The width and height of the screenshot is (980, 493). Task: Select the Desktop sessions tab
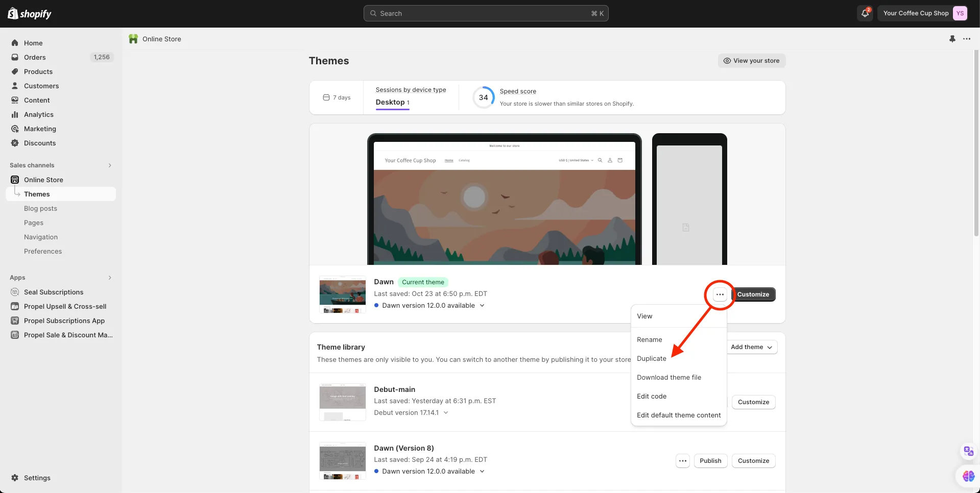[x=392, y=102]
